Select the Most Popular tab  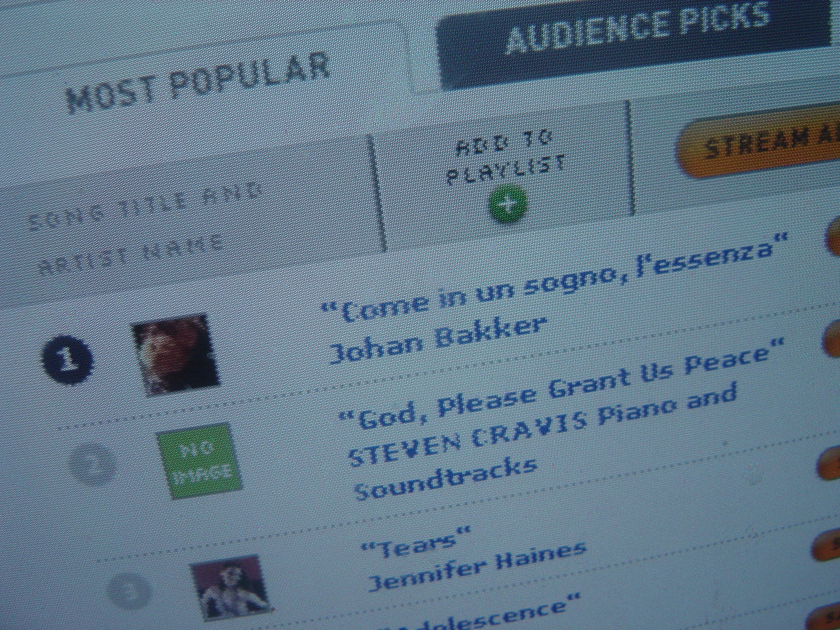tap(200, 80)
